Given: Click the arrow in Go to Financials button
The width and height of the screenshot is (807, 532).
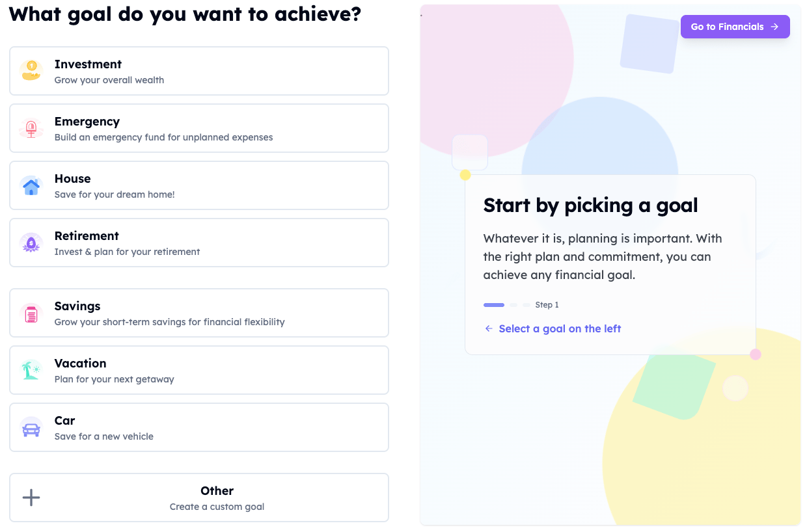Looking at the screenshot, I should (774, 27).
